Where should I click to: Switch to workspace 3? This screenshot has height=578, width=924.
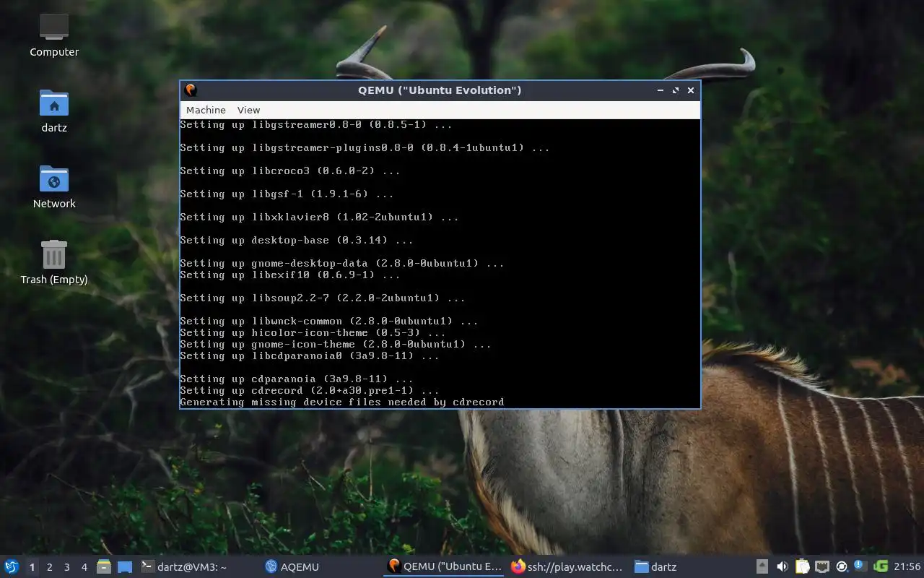(66, 567)
